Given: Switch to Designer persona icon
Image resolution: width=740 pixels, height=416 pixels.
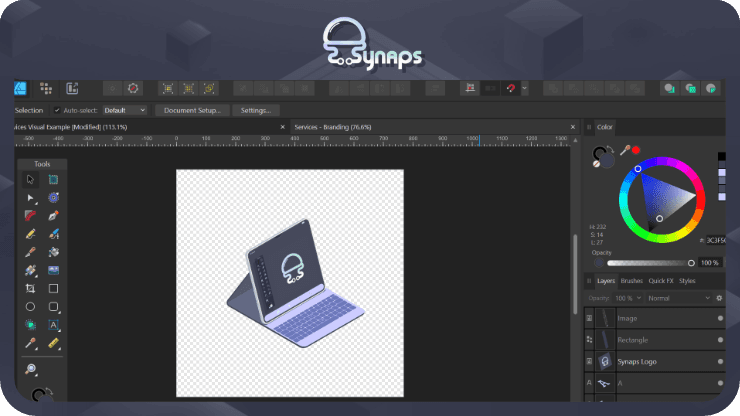Looking at the screenshot, I should 20,88.
